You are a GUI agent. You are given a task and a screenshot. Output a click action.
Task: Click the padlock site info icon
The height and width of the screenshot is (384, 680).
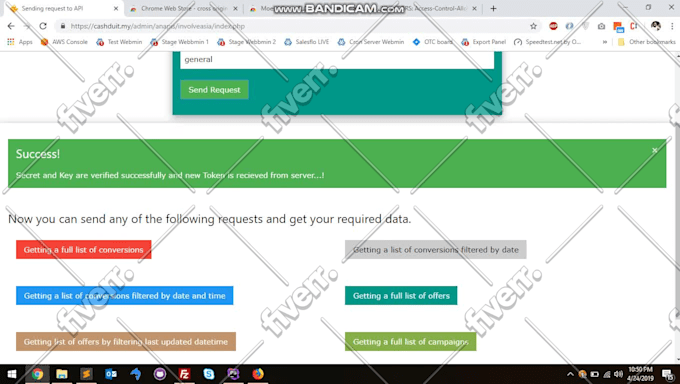pyautogui.click(x=63, y=26)
